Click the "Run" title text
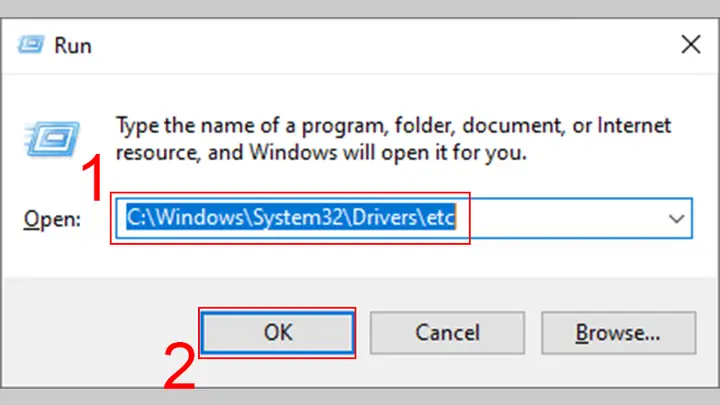 [73, 45]
